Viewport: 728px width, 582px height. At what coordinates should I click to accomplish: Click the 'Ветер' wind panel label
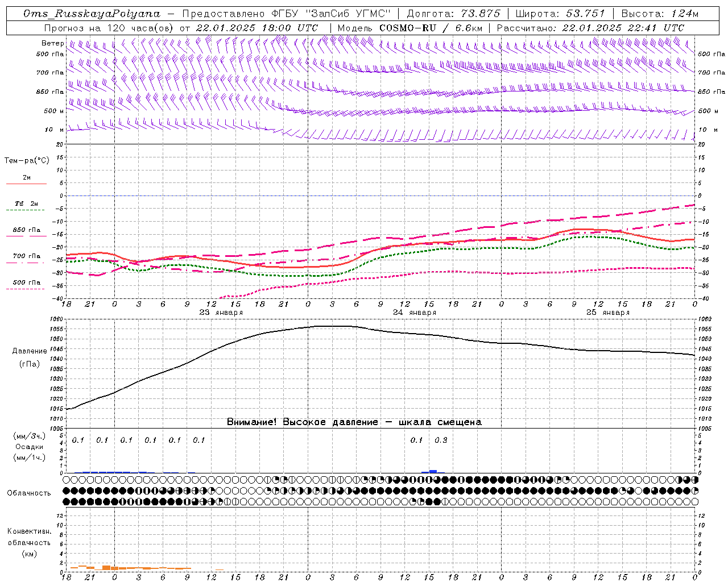(x=52, y=43)
